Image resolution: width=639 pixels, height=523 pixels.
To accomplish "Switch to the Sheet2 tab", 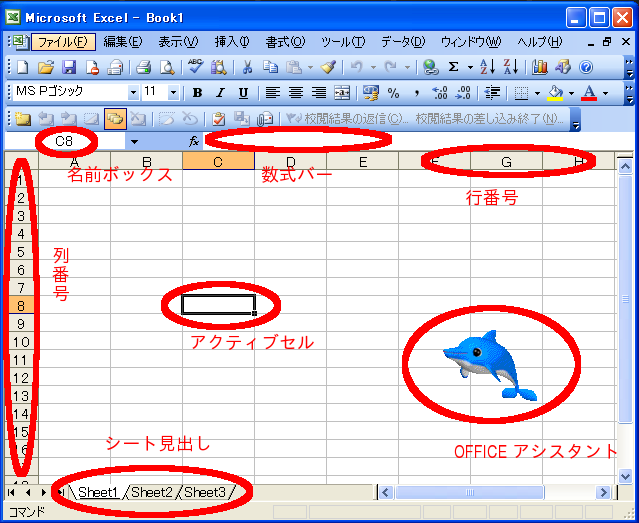I will click(x=153, y=492).
